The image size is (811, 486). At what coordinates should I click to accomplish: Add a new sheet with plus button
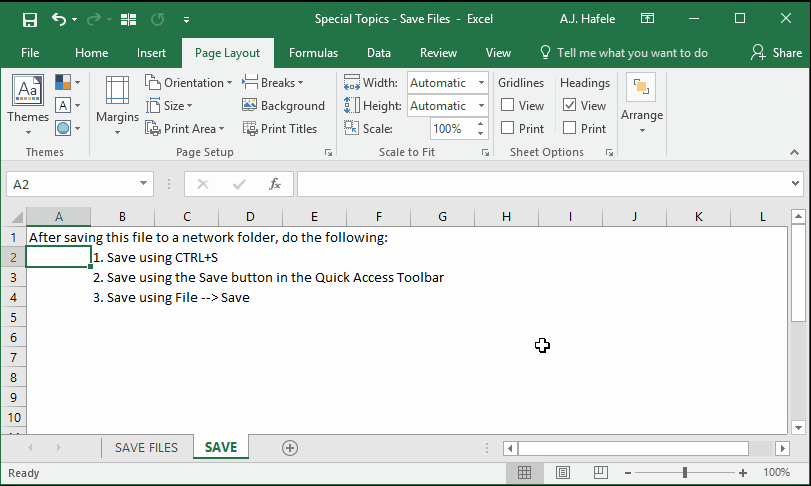pos(290,448)
